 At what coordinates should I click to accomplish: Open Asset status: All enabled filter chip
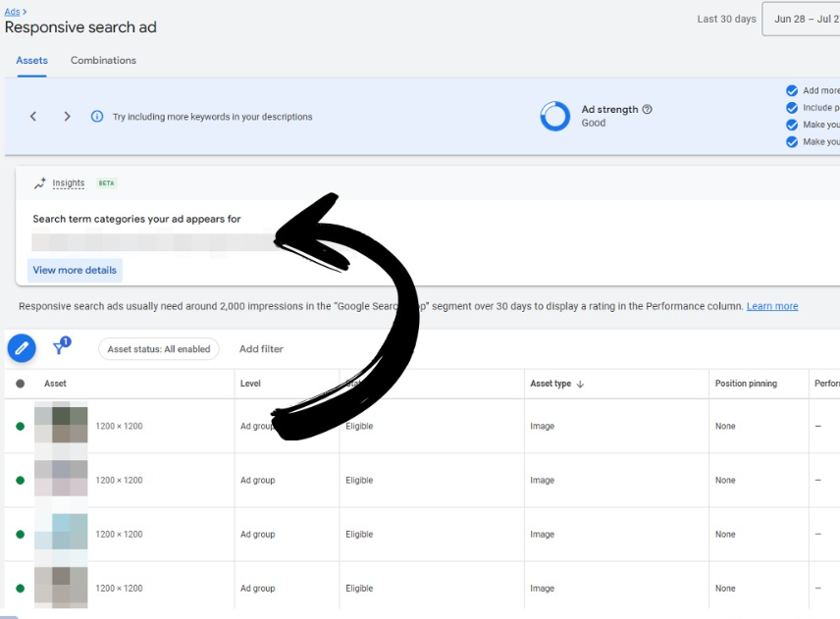click(159, 349)
